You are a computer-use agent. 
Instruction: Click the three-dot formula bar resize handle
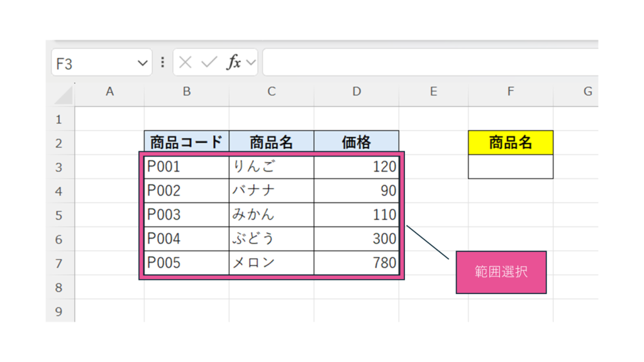(162, 62)
